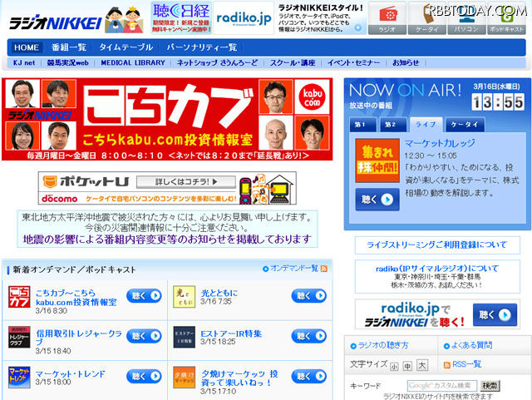This screenshot has width=532, height=400.
Task: Open radiko(IPサイマルラジオ)について link
Action: [437, 269]
